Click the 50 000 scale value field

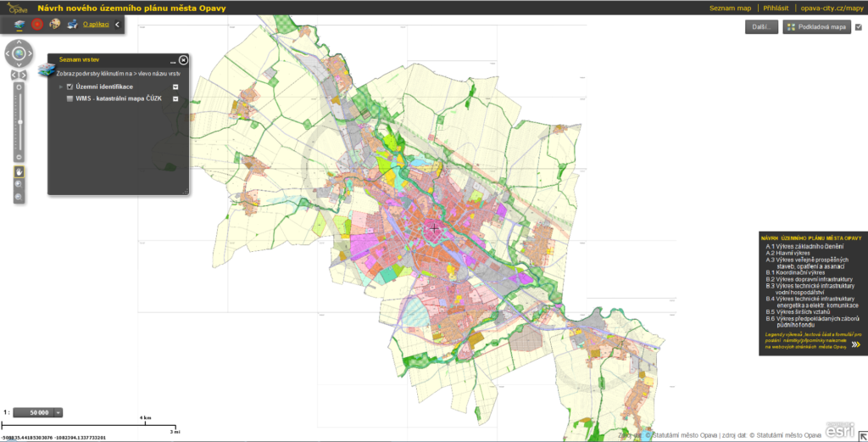click(x=34, y=412)
